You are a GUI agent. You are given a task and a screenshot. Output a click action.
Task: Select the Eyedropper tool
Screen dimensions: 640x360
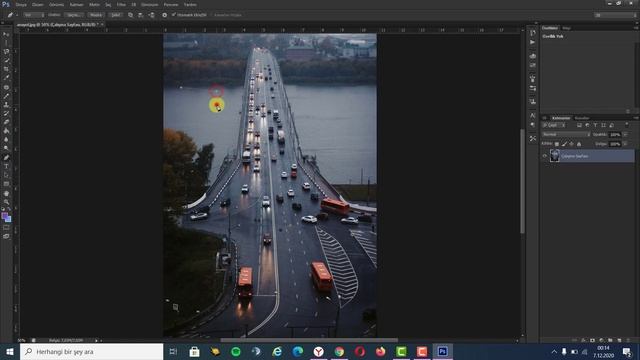6,78
